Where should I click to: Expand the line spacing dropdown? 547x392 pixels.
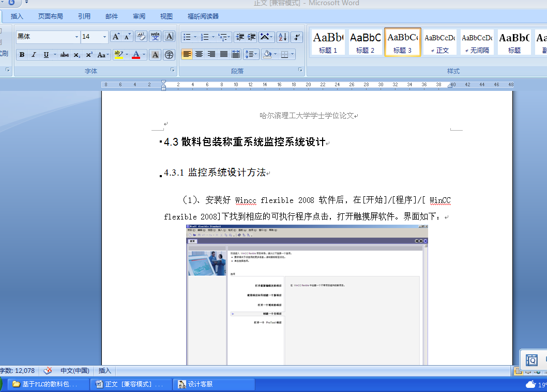[256, 54]
